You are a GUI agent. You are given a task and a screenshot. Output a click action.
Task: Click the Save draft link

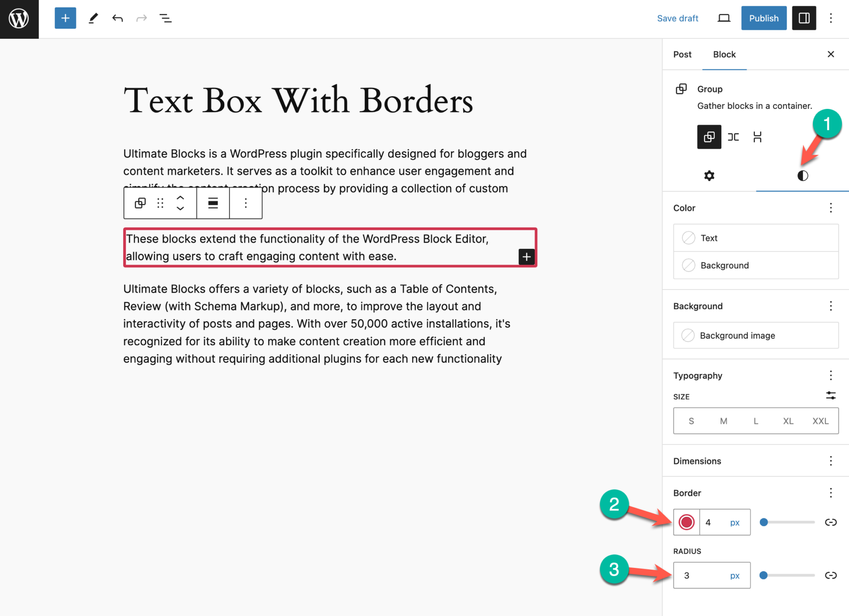click(x=677, y=18)
